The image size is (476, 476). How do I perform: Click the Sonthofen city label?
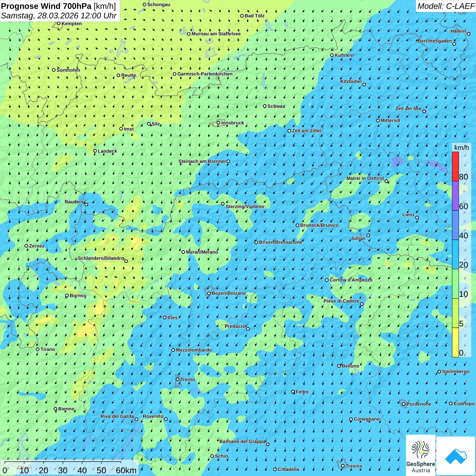point(68,70)
